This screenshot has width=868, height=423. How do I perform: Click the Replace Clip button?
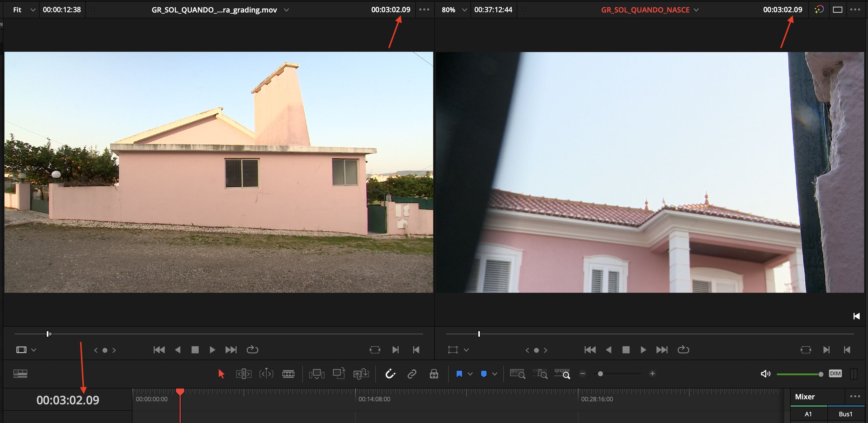361,374
